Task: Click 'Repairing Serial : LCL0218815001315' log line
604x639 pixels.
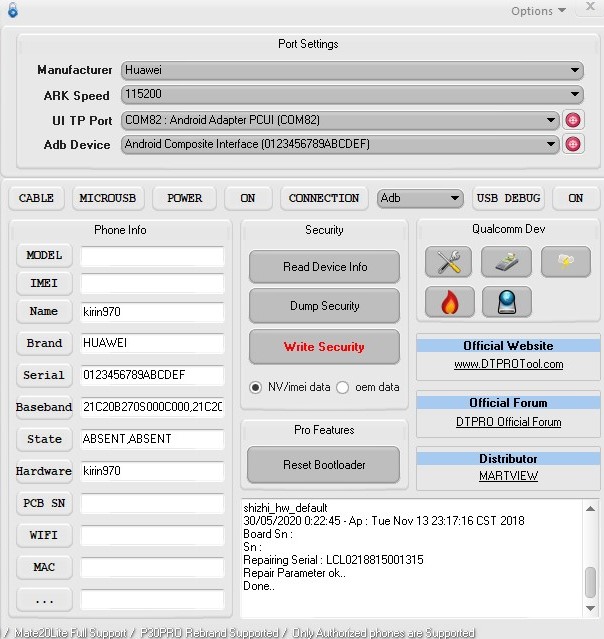Action: coord(333,560)
